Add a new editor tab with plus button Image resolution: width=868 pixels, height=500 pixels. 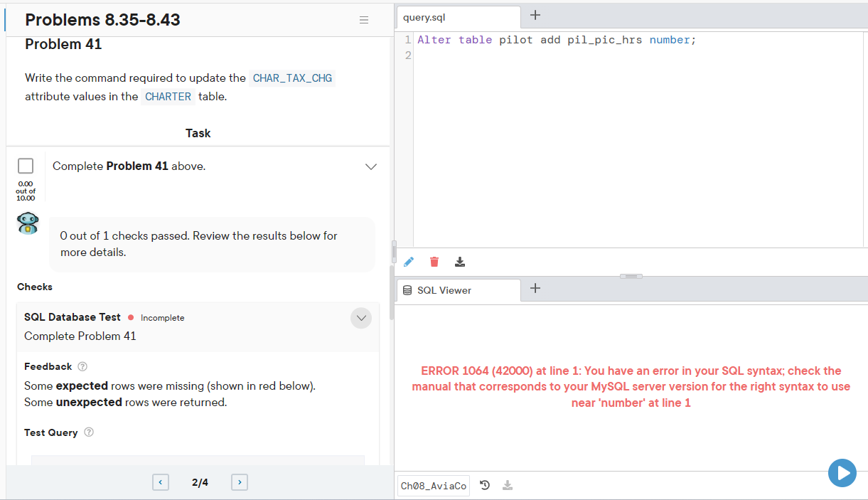[536, 15]
